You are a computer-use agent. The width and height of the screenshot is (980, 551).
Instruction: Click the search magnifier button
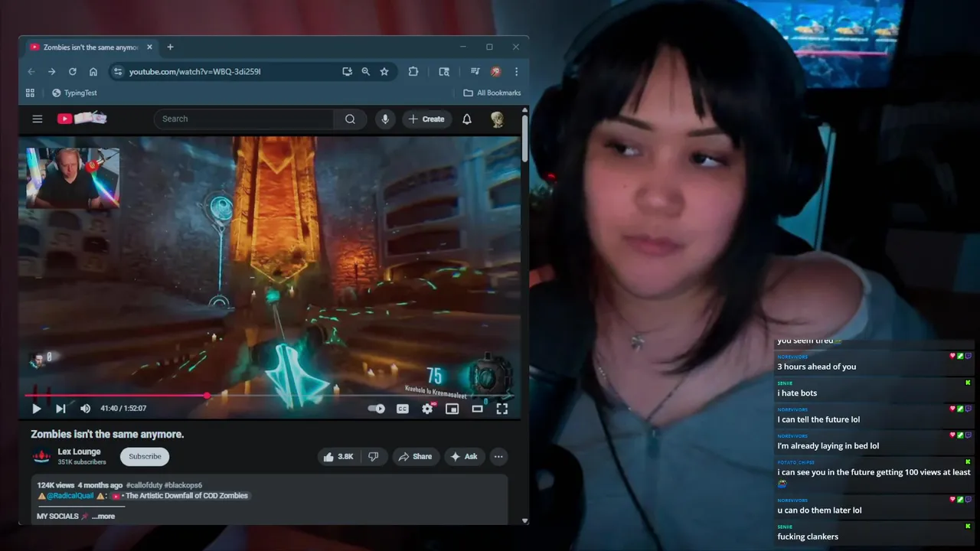(350, 119)
